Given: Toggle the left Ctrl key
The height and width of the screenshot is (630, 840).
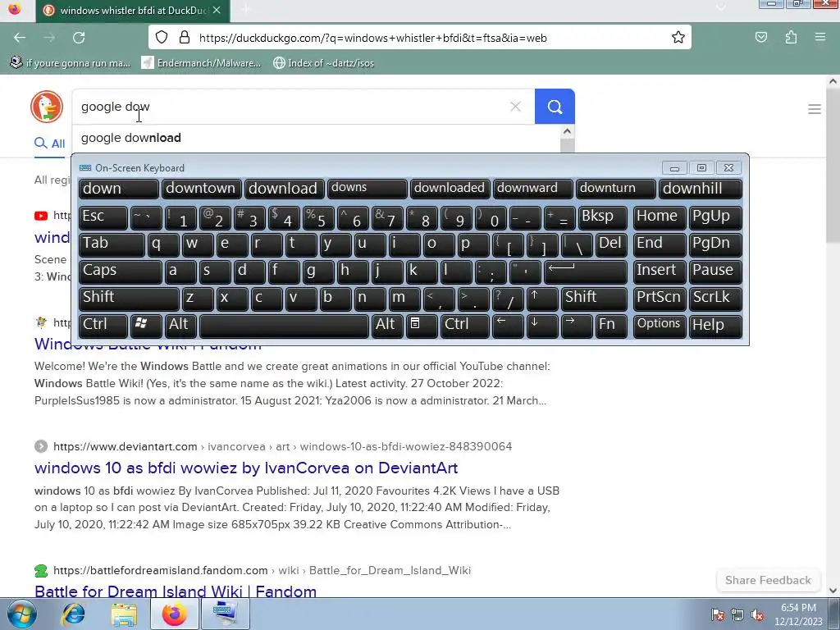Looking at the screenshot, I should click(x=103, y=326).
